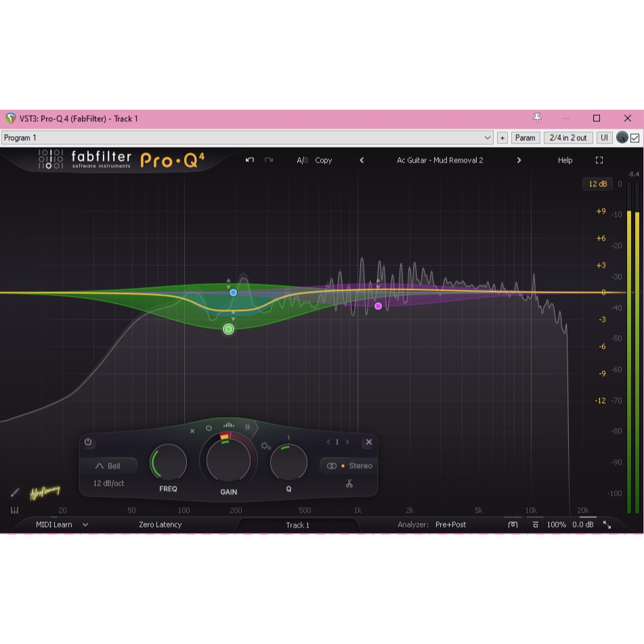Click the analyzer freeze headphone icon
The height and width of the screenshot is (644, 644).
513,525
